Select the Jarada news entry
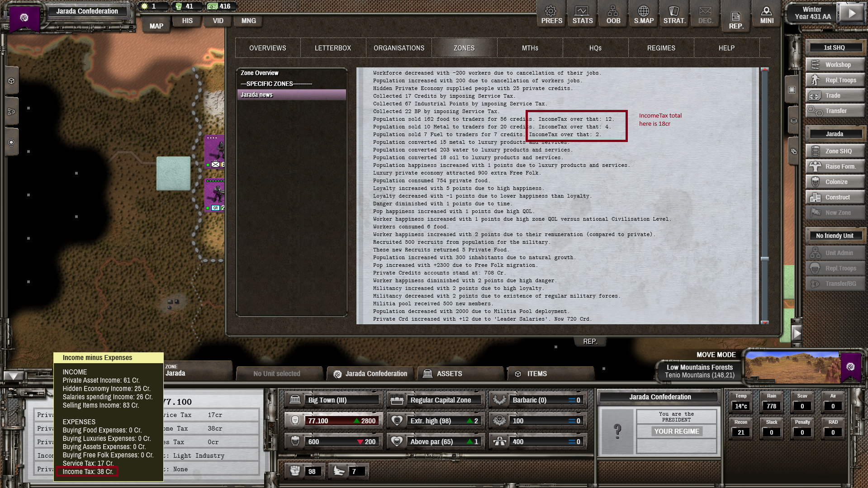Viewport: 868px width, 488px height. point(291,95)
